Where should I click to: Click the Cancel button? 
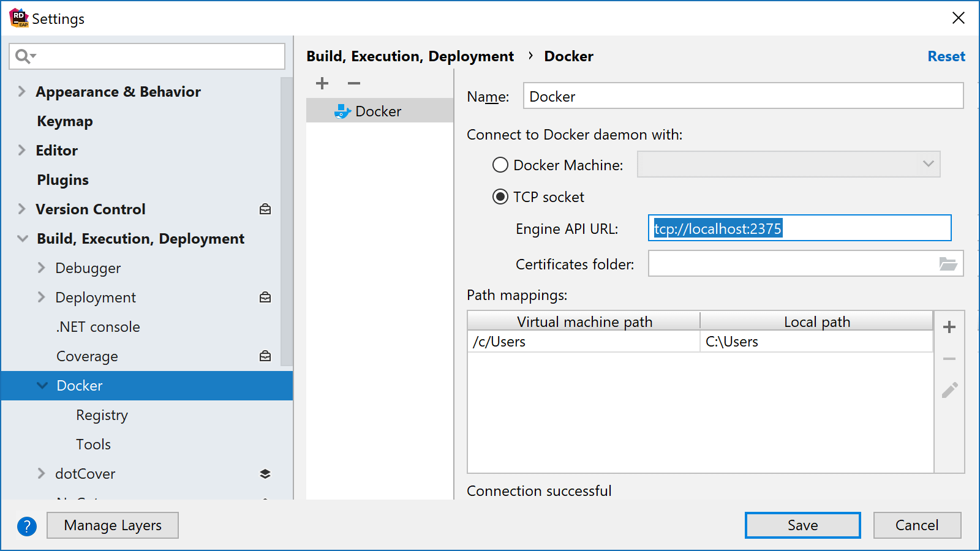[917, 525]
